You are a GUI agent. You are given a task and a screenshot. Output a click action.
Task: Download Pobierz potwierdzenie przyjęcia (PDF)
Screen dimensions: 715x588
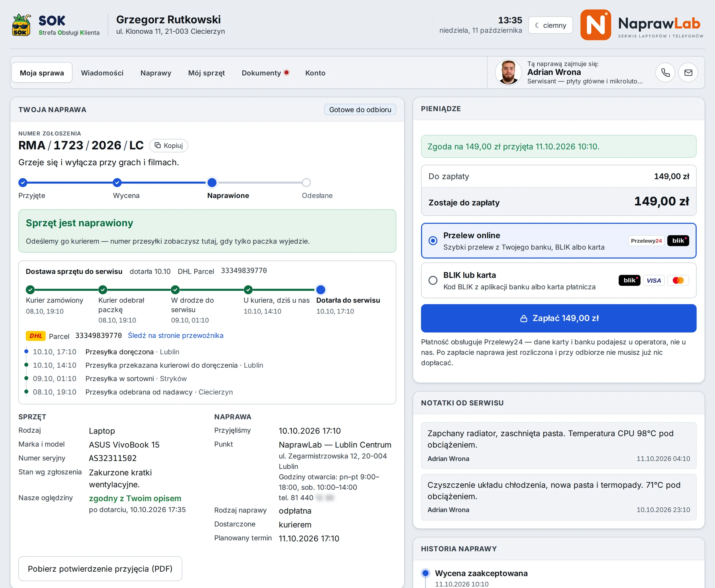[100, 569]
